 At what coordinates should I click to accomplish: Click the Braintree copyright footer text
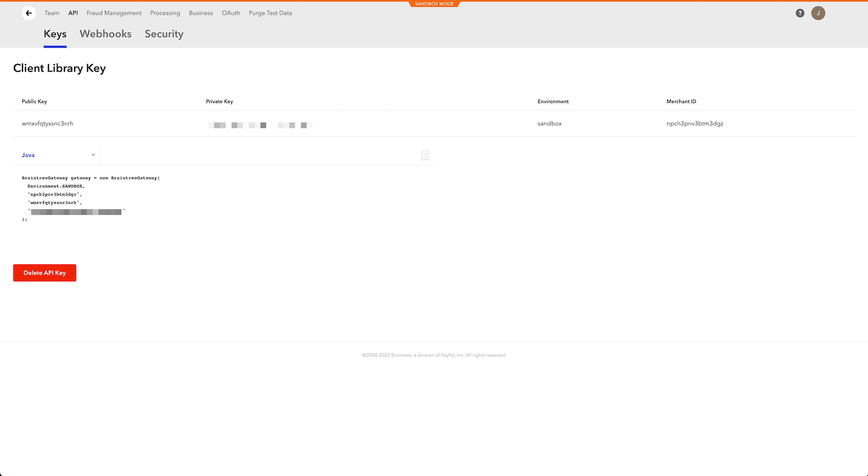coord(434,355)
